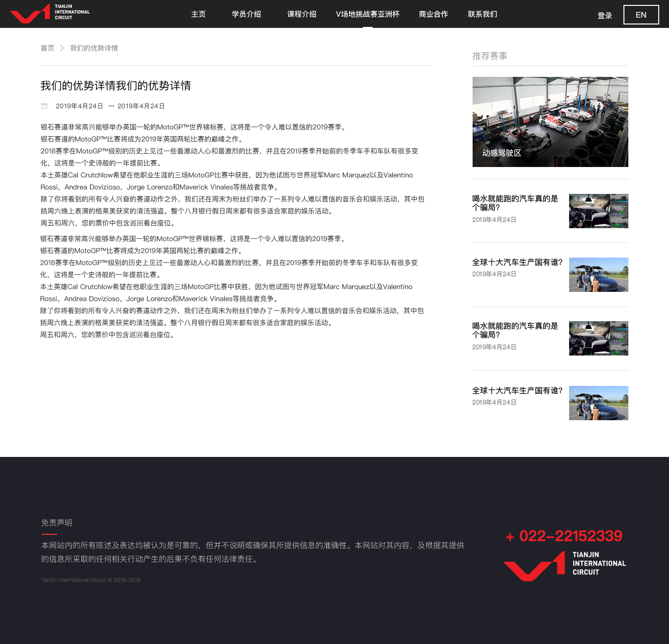Open the 动感驾驶区 featured garage image
The image size is (669, 644).
coord(550,122)
